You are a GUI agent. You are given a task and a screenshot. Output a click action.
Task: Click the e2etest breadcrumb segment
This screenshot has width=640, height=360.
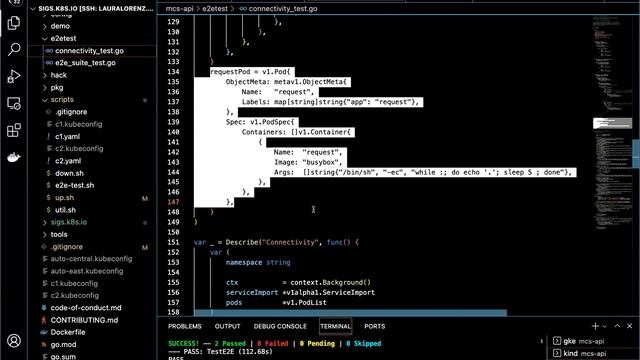(x=215, y=9)
